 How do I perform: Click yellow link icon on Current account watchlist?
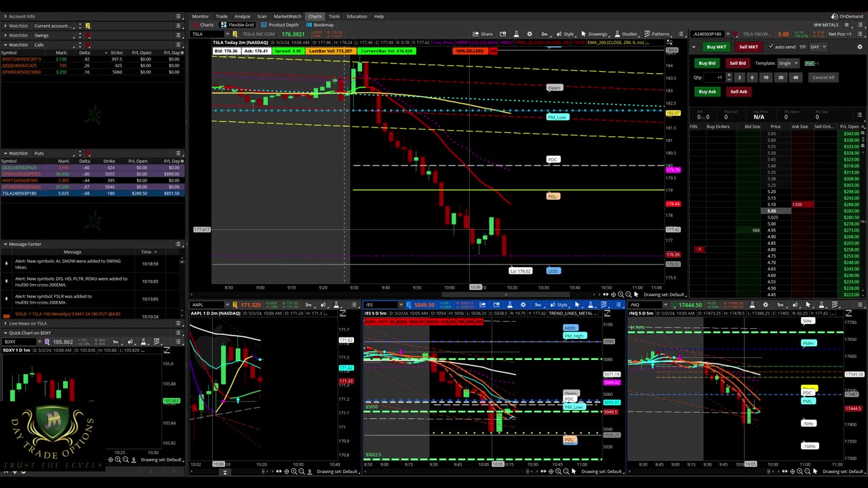(87, 26)
